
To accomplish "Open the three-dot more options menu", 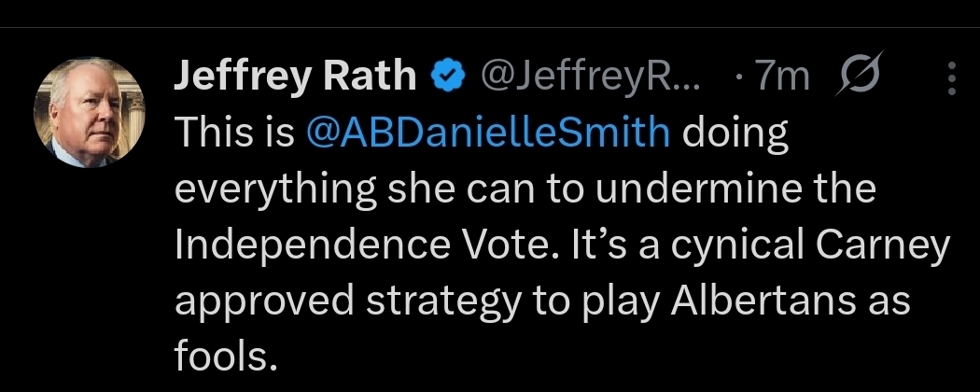I will click(x=952, y=78).
